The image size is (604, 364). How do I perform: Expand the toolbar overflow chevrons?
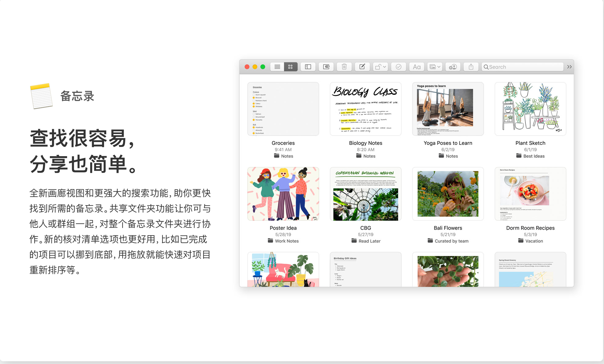pyautogui.click(x=569, y=67)
